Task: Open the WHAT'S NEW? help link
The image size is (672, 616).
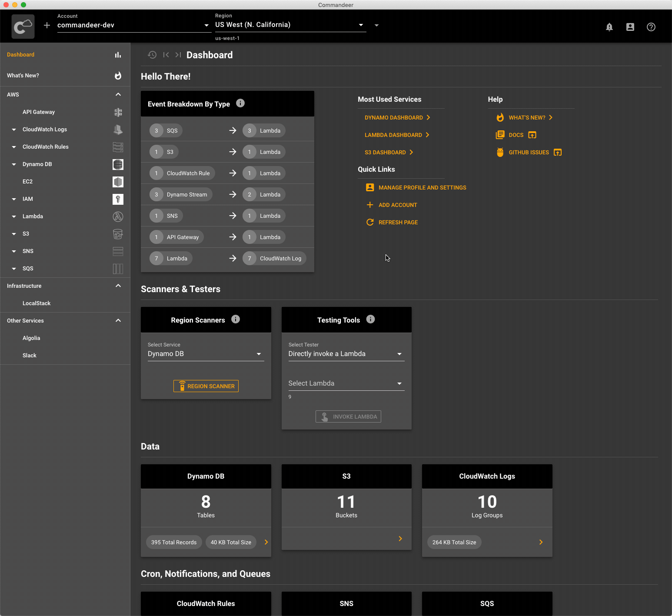Action: tap(525, 118)
